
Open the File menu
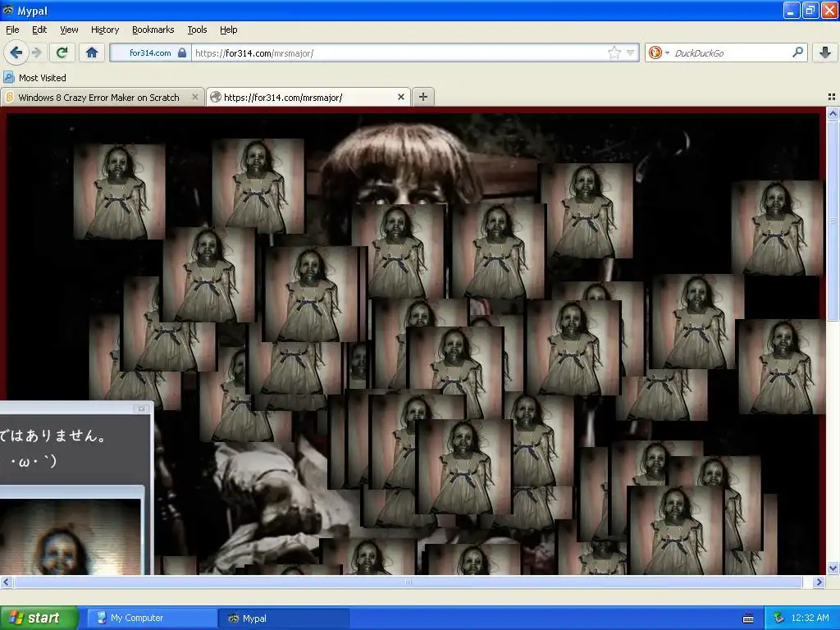tap(12, 30)
